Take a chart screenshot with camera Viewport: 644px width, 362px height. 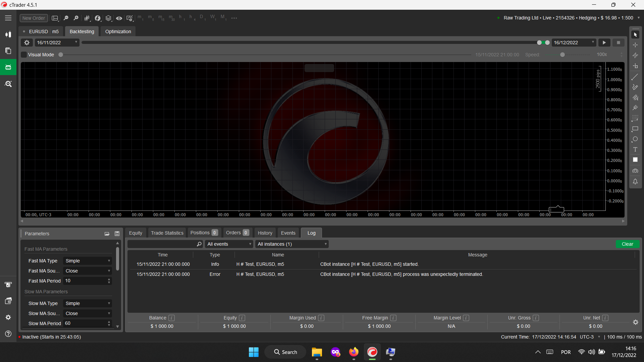[x=635, y=171]
